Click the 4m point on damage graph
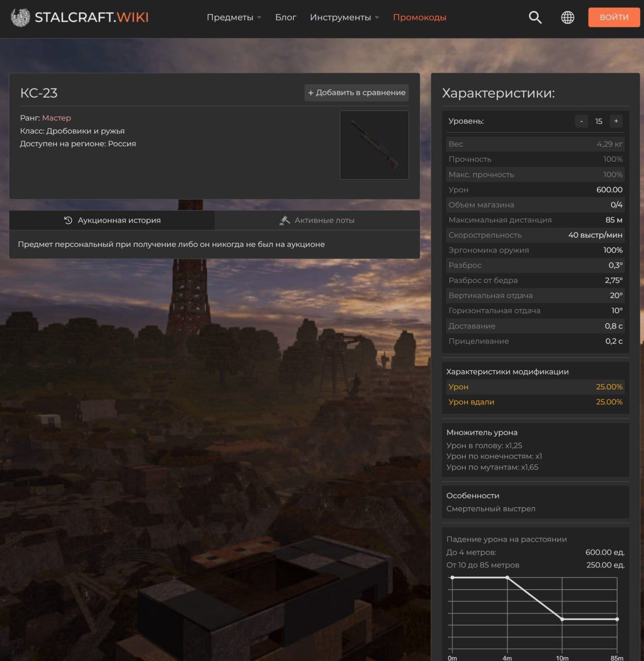The image size is (644, 661). pos(508,577)
